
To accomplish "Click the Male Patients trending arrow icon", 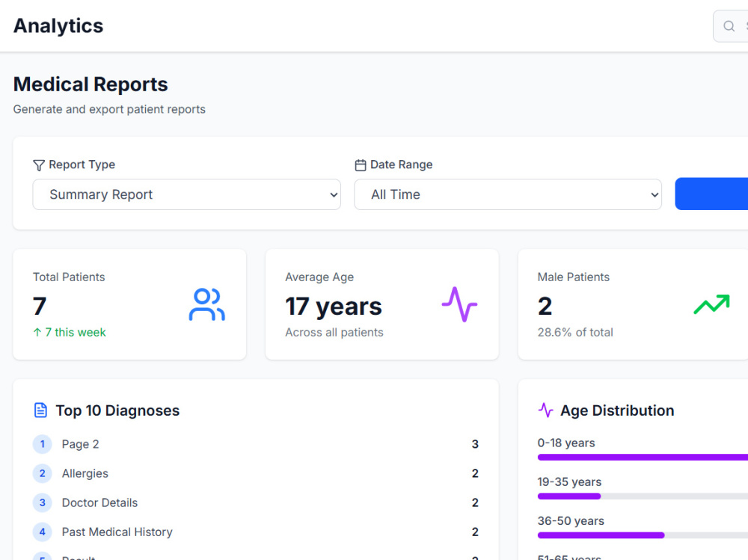I will click(x=712, y=304).
